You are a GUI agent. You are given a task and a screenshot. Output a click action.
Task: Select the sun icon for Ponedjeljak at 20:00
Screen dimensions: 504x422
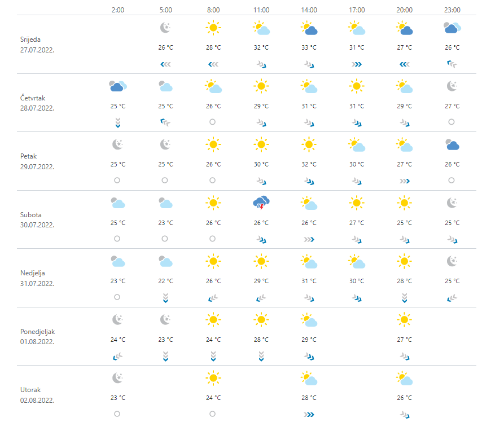(404, 320)
